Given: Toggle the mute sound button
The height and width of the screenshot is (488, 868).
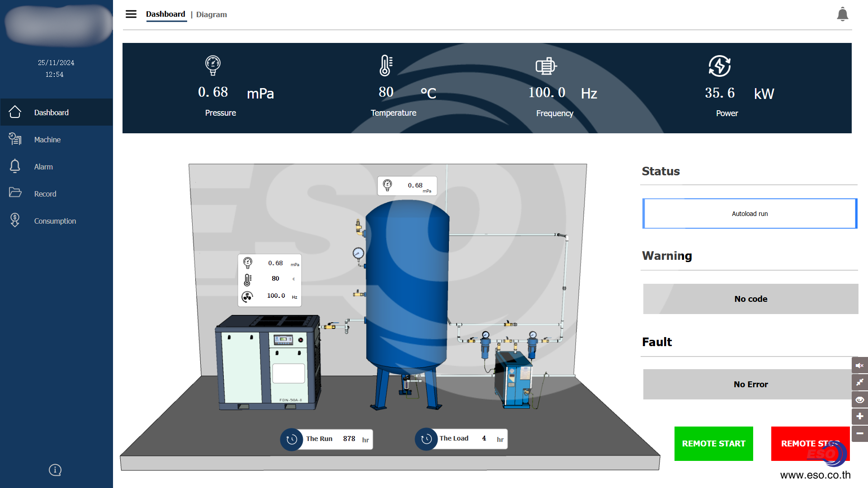Looking at the screenshot, I should point(859,366).
